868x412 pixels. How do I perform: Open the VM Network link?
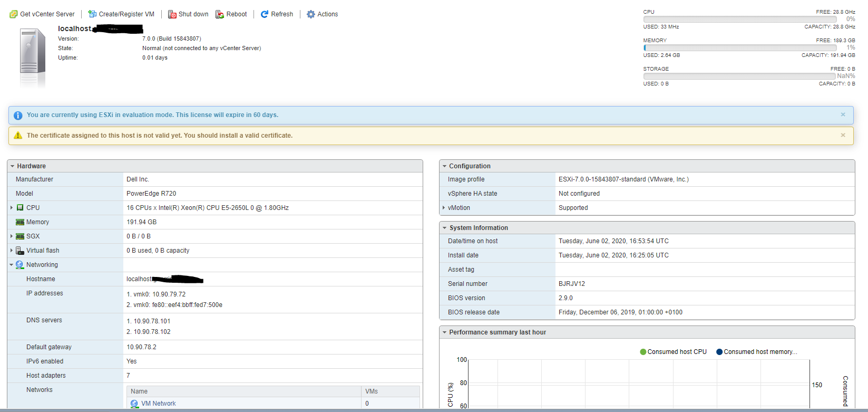(158, 404)
